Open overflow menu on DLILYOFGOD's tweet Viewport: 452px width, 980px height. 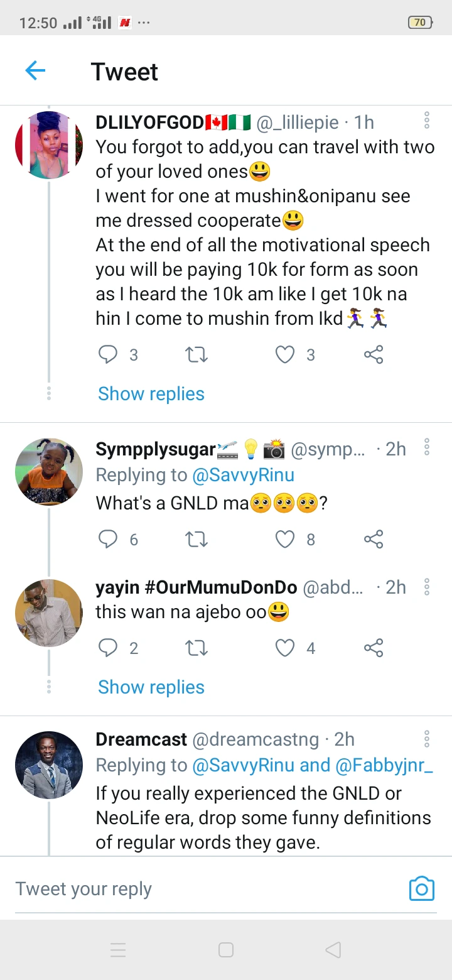[x=427, y=120]
